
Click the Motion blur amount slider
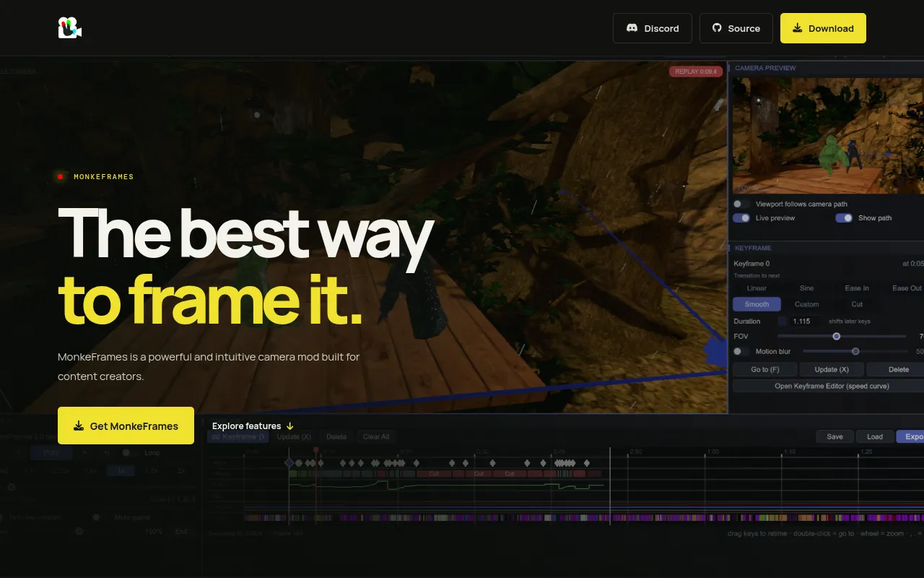coord(855,351)
